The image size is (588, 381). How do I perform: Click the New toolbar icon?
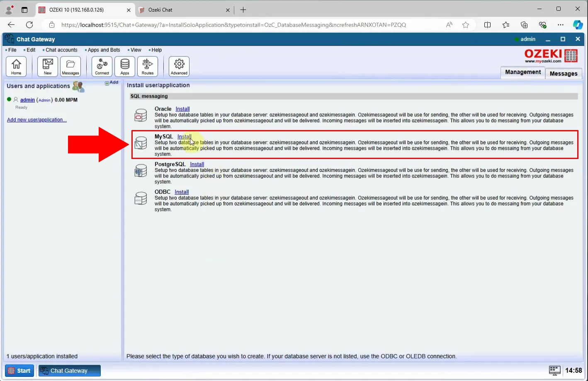[48, 66]
